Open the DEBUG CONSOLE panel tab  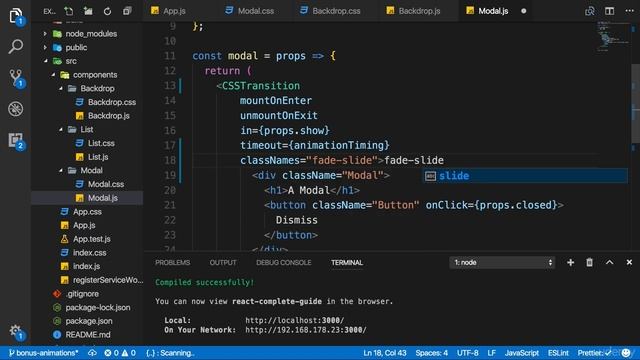click(x=284, y=262)
